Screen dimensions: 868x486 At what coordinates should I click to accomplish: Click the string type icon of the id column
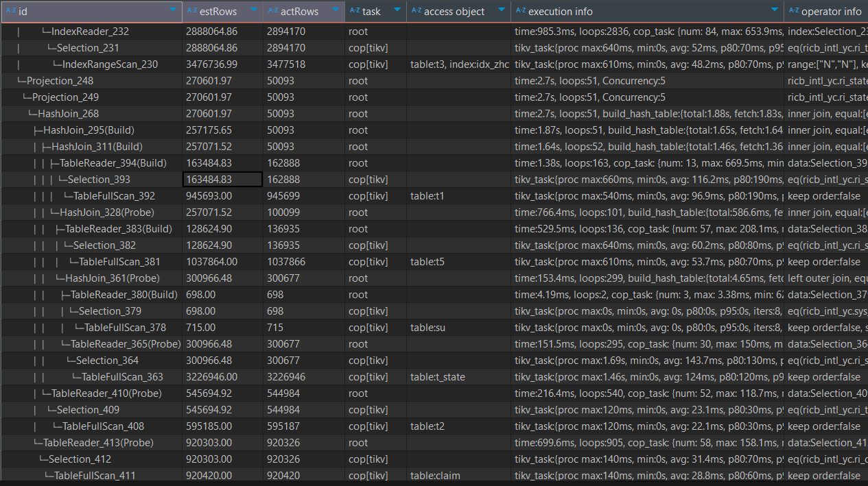click(10, 11)
